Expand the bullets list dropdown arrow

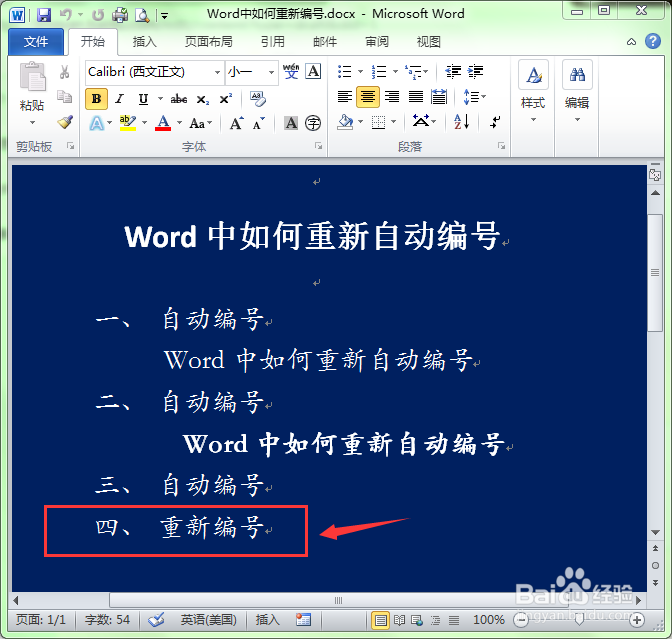360,71
